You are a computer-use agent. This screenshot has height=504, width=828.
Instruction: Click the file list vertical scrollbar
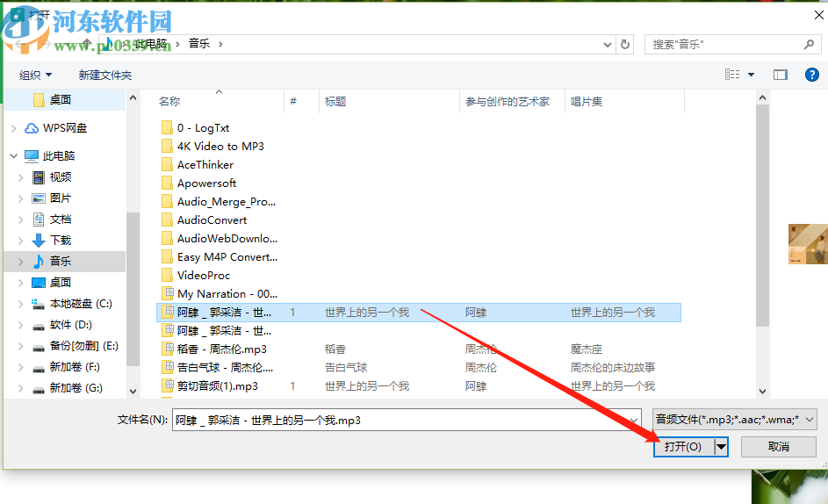pos(762,215)
